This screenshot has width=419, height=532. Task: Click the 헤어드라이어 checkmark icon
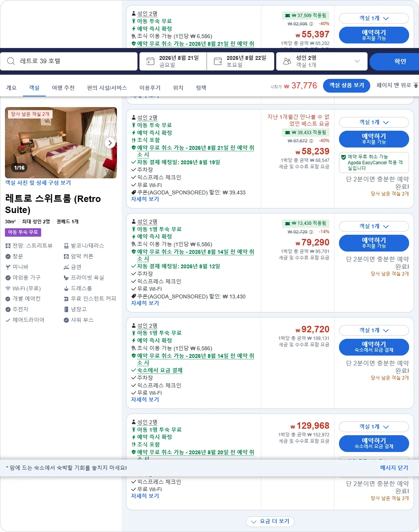tap(8, 320)
